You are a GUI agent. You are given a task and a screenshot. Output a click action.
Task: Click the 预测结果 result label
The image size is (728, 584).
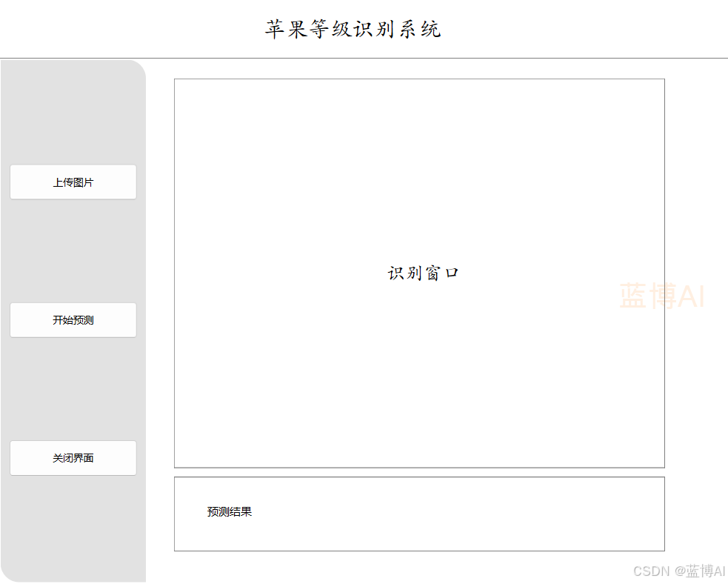click(230, 511)
